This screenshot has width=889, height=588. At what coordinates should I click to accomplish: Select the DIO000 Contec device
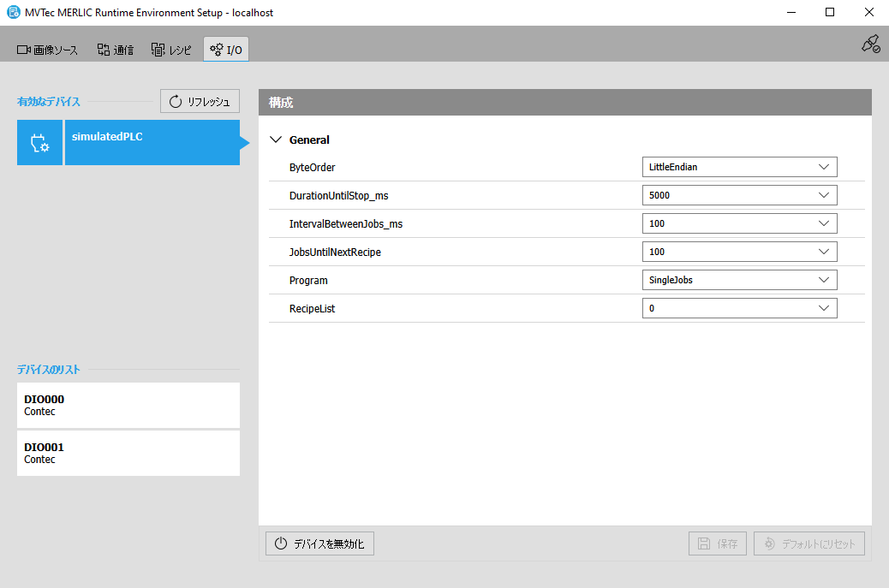[128, 405]
